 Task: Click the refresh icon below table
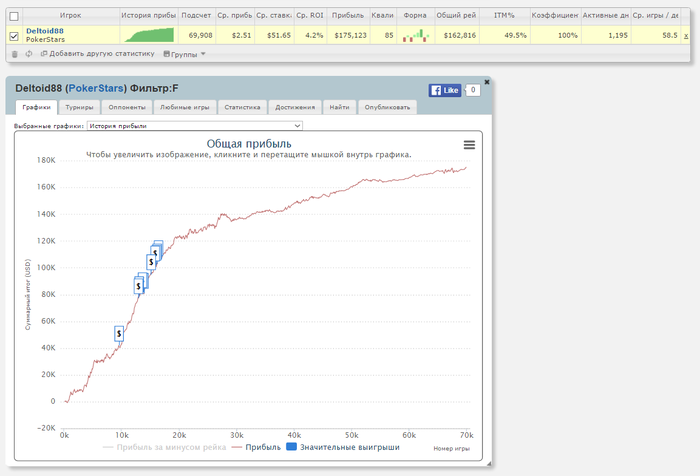click(29, 54)
